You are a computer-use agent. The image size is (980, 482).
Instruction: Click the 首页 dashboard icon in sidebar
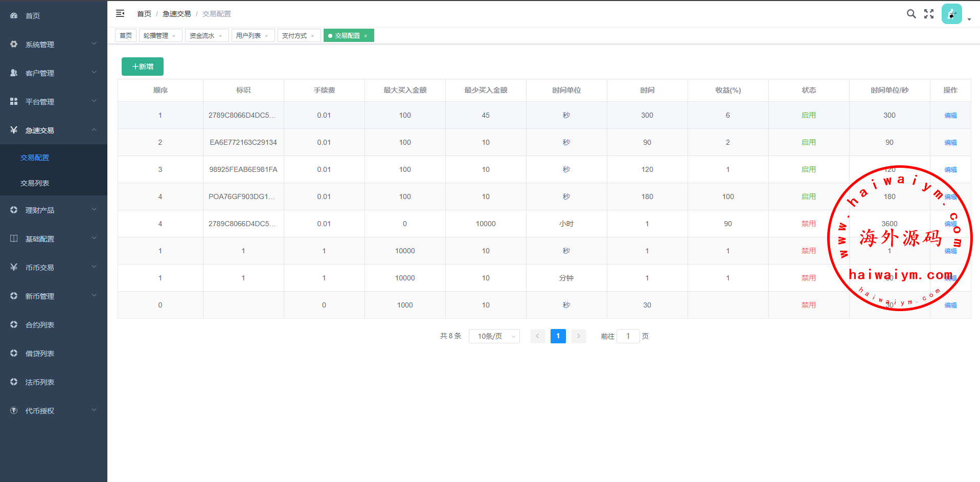coord(14,16)
